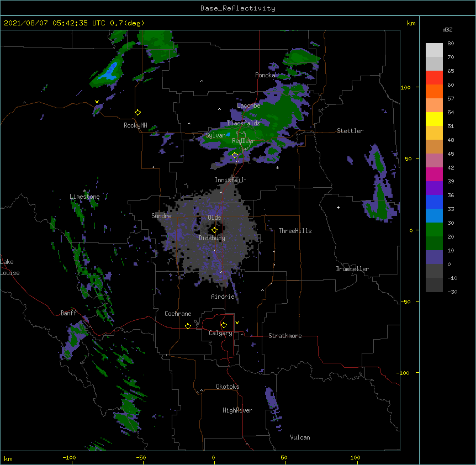Screen dimensions: 476x465
Task: Select the red 65 dBZ legend color
Action: [434, 78]
